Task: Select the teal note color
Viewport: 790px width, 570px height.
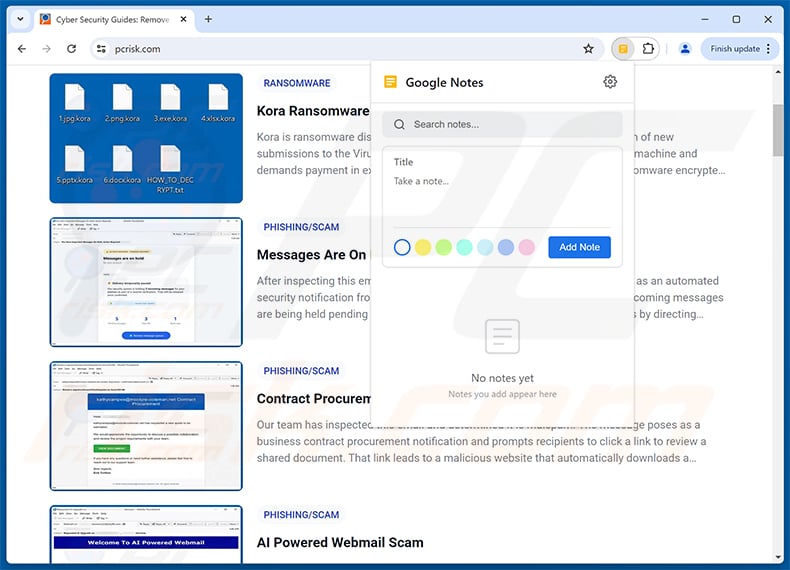Action: [464, 247]
